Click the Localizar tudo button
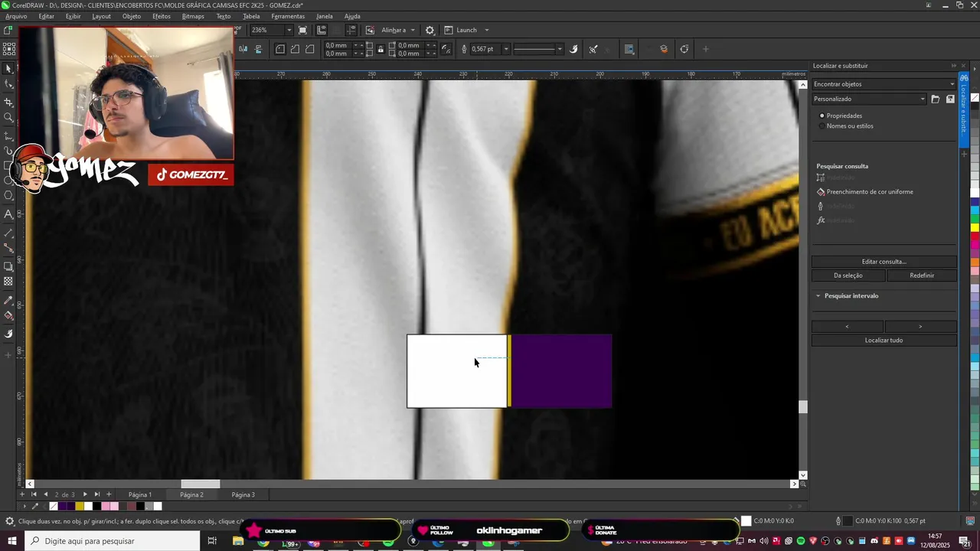This screenshot has height=551, width=980. click(884, 341)
